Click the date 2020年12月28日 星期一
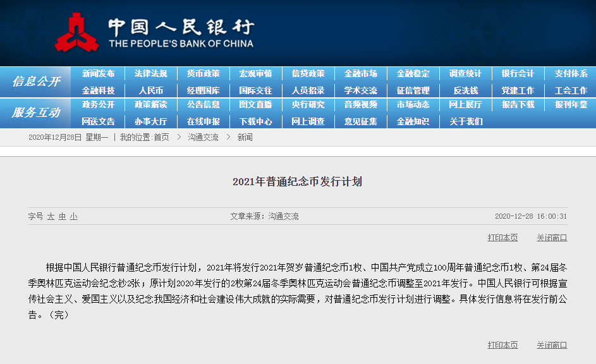 tap(68, 138)
